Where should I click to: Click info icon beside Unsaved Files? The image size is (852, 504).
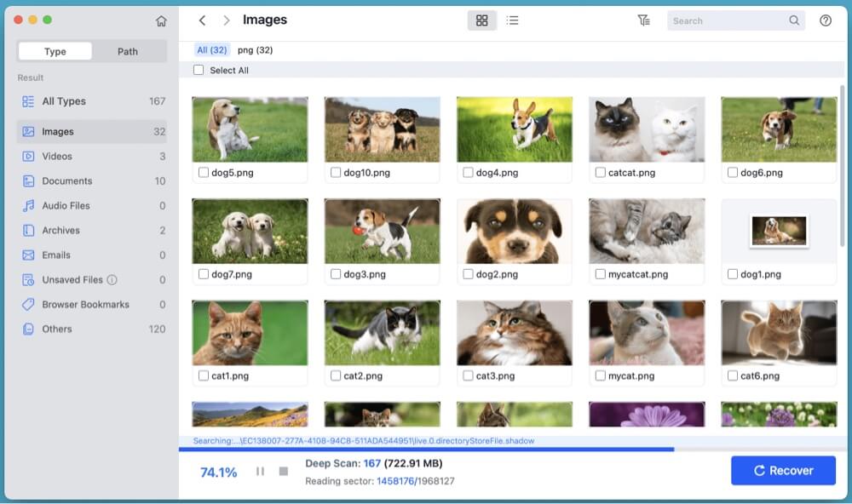pyautogui.click(x=112, y=280)
